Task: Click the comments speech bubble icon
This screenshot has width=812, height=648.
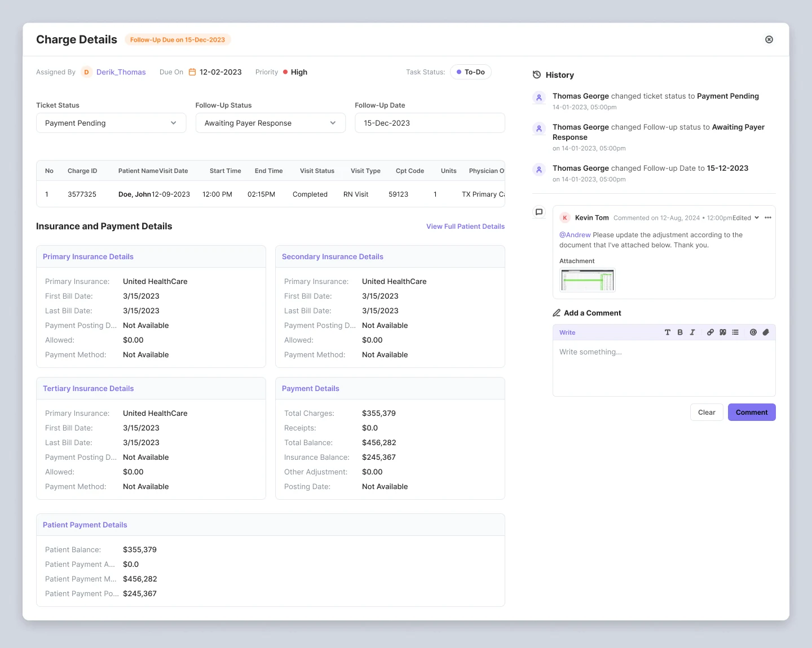Action: point(539,212)
